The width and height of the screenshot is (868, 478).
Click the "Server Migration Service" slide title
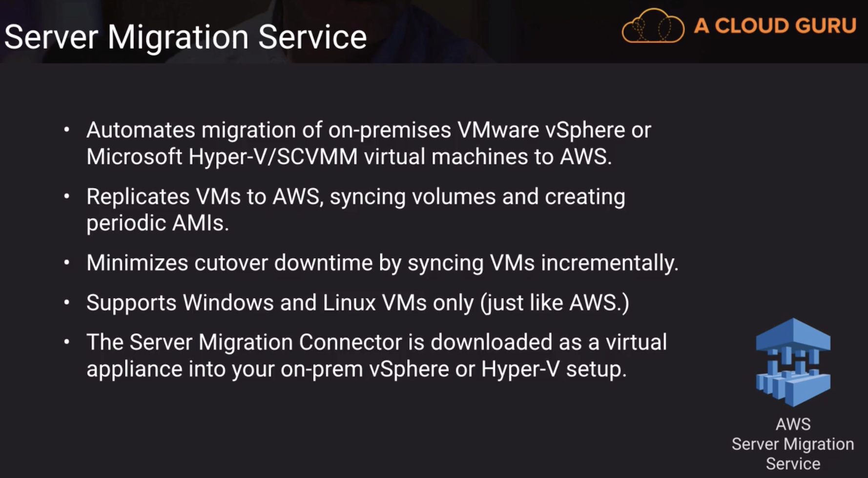(186, 37)
